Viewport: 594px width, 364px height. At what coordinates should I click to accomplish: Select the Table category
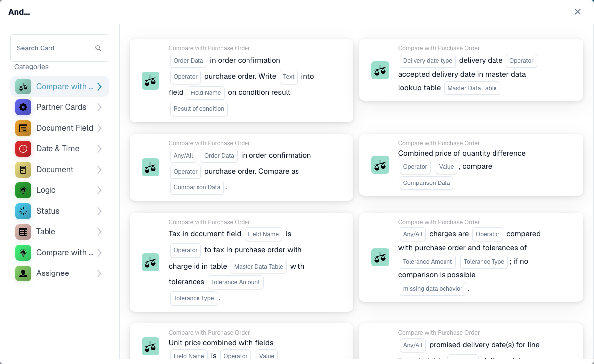tap(60, 232)
